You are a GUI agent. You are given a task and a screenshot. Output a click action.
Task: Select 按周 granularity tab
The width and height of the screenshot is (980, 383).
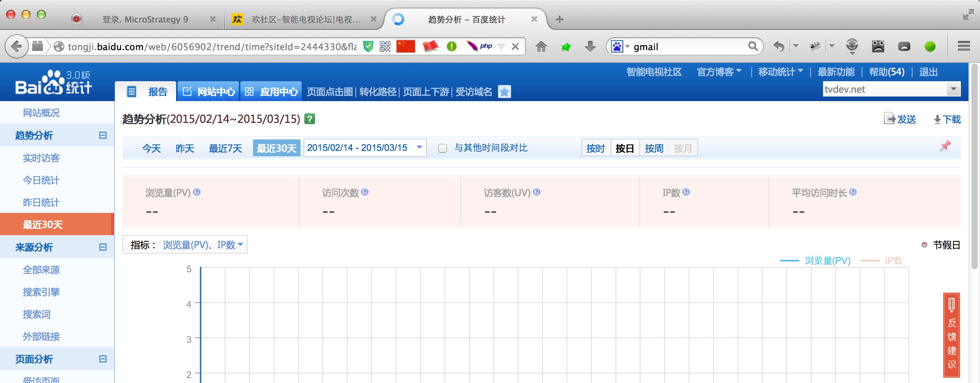(x=654, y=148)
